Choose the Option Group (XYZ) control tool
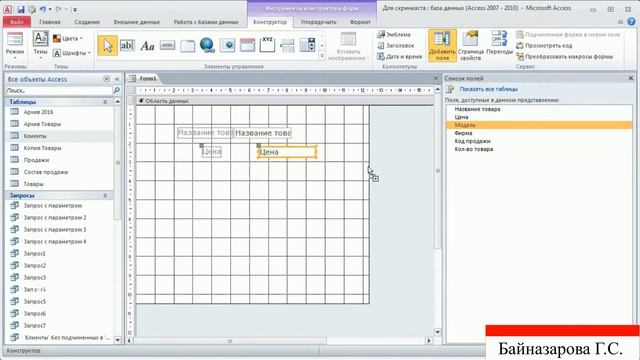This screenshot has width=640, height=360. [x=267, y=44]
